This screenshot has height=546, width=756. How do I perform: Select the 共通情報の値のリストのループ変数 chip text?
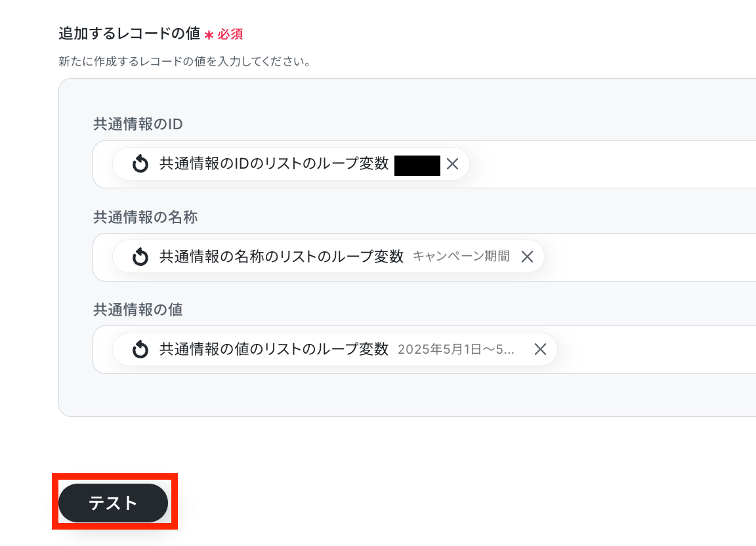[274, 349]
